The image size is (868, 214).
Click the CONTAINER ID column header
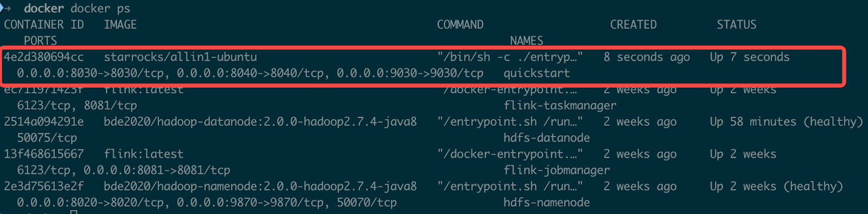pos(44,24)
